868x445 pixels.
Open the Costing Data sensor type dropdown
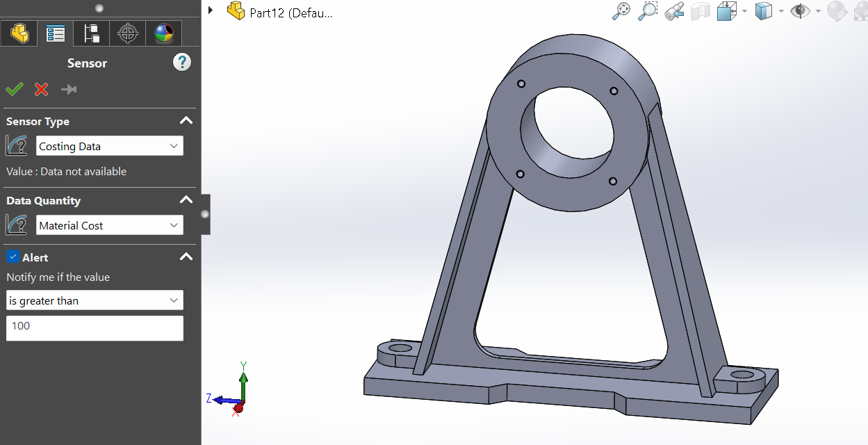[x=109, y=146]
